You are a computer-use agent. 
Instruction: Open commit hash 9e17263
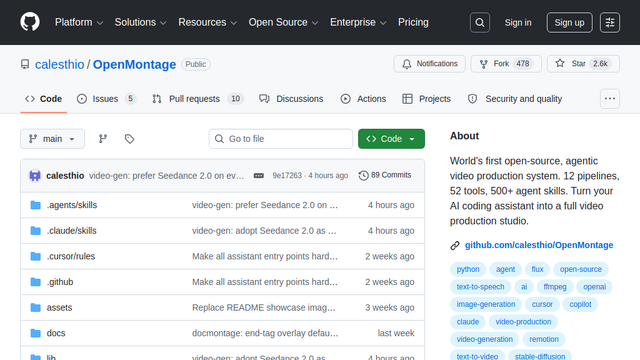pos(287,176)
